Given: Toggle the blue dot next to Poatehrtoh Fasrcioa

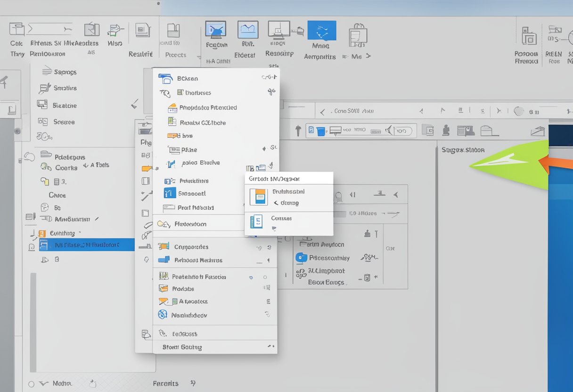Looking at the screenshot, I should (x=250, y=277).
